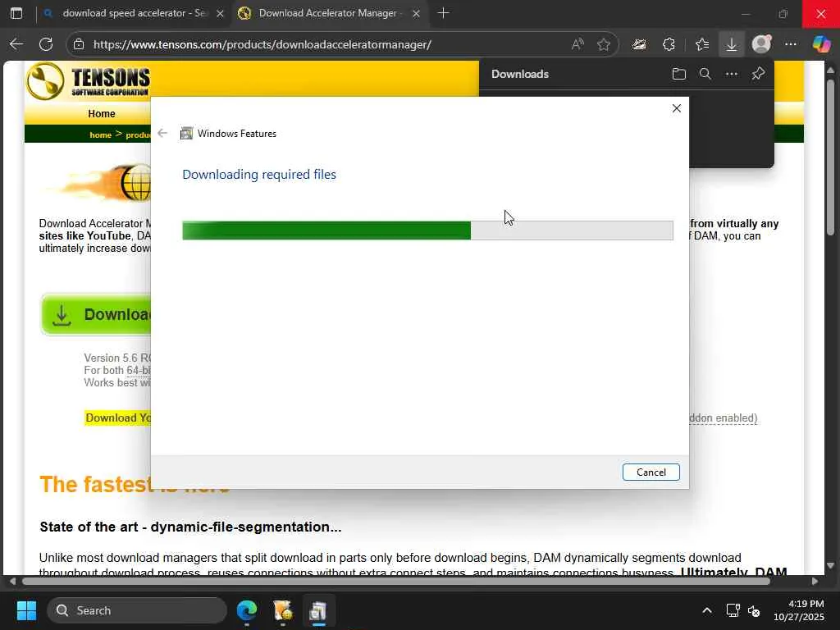Go back to previous page in Edge

click(x=16, y=44)
